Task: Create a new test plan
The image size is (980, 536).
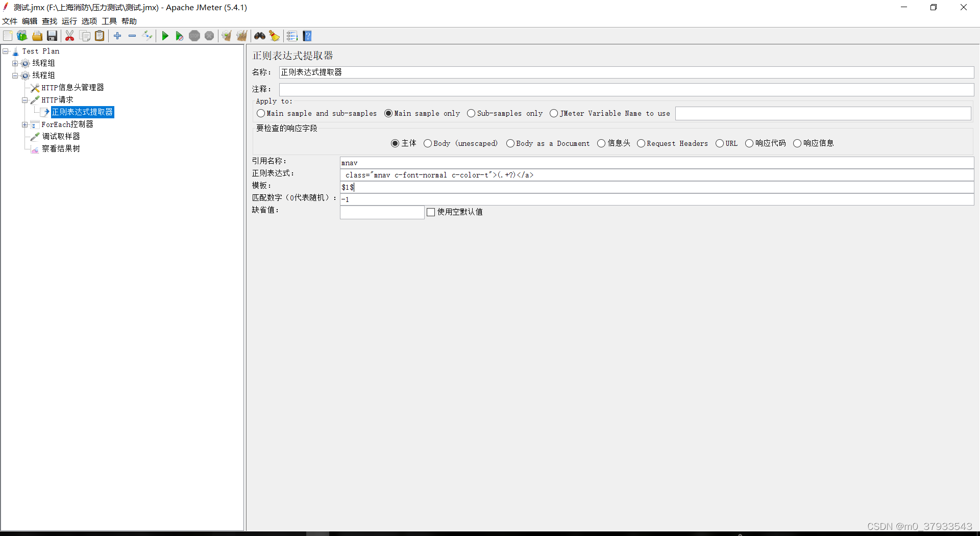Action: click(x=8, y=36)
